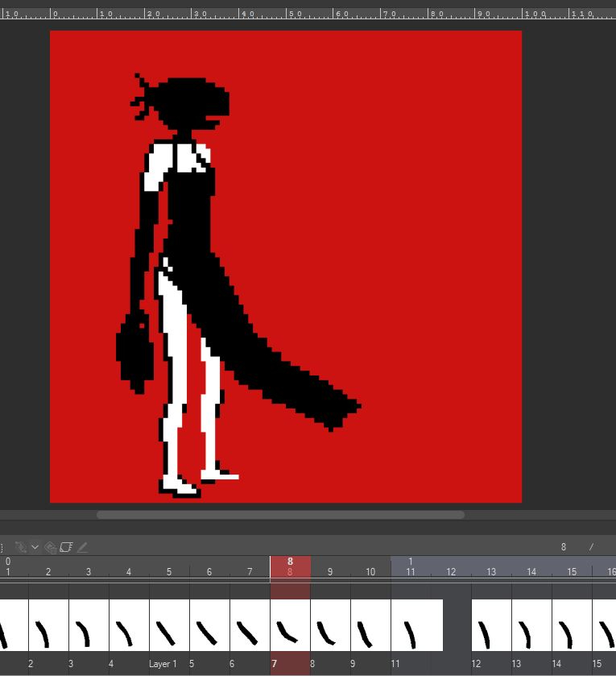Select the cel thumbnail labeled Layer 1
The width and height of the screenshot is (616, 676).
coord(169,625)
